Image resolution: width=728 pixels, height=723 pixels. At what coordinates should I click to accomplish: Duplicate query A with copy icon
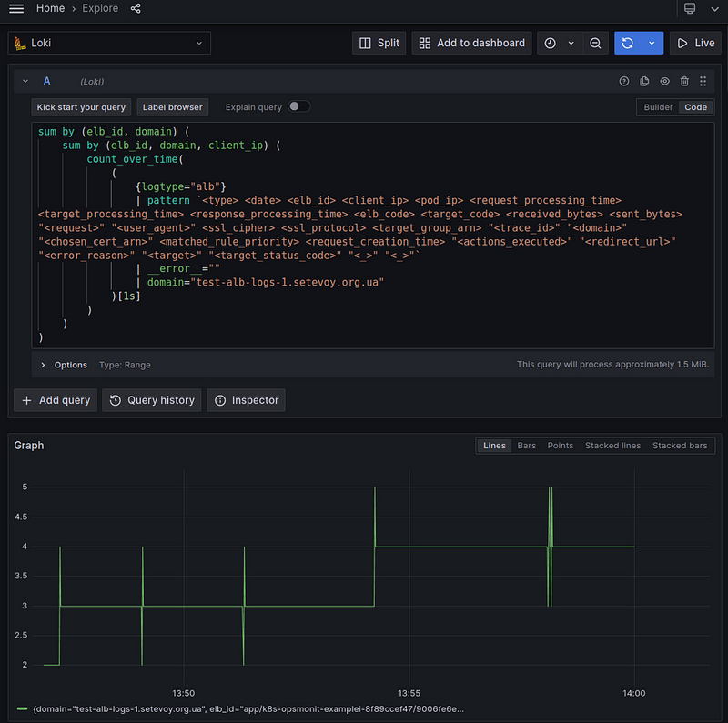644,82
